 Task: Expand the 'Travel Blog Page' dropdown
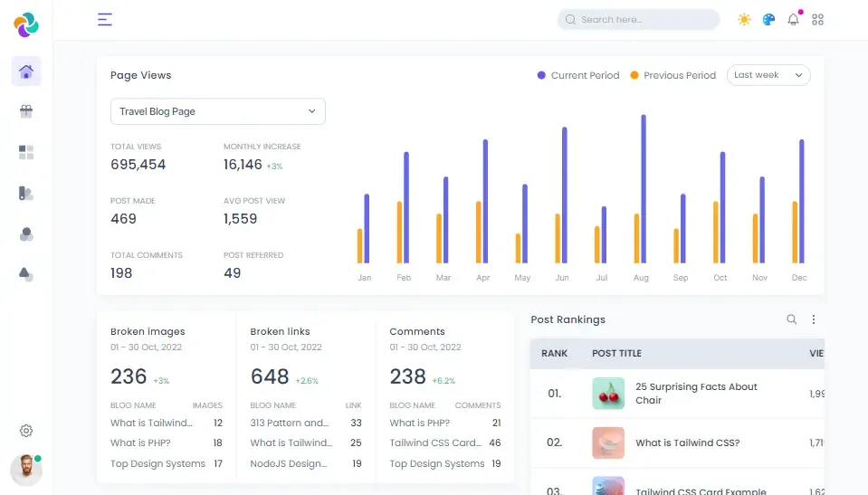pyautogui.click(x=217, y=111)
